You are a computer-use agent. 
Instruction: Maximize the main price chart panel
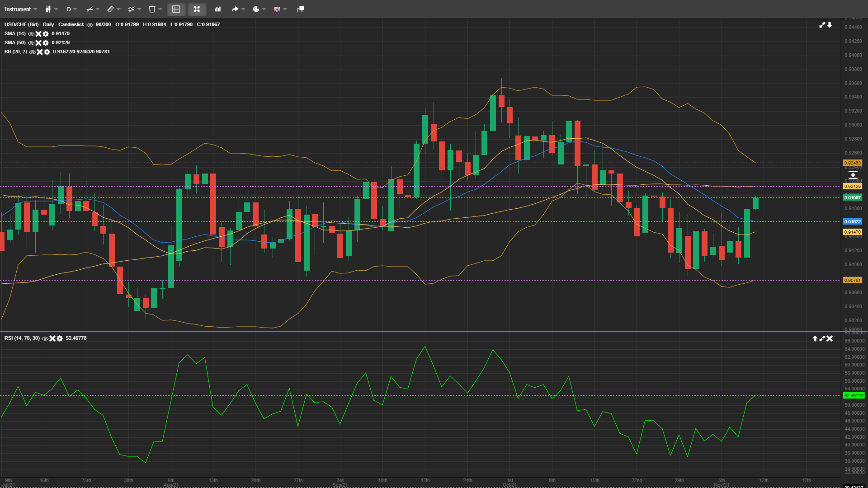[822, 25]
